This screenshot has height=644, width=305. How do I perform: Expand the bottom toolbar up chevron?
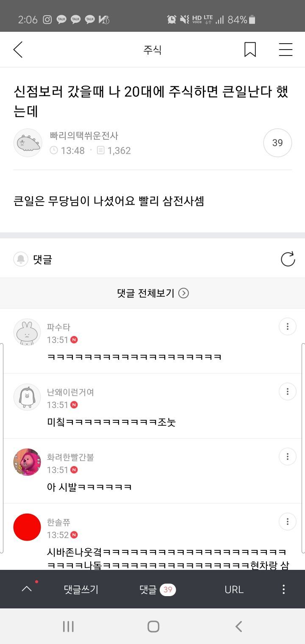coord(27,589)
